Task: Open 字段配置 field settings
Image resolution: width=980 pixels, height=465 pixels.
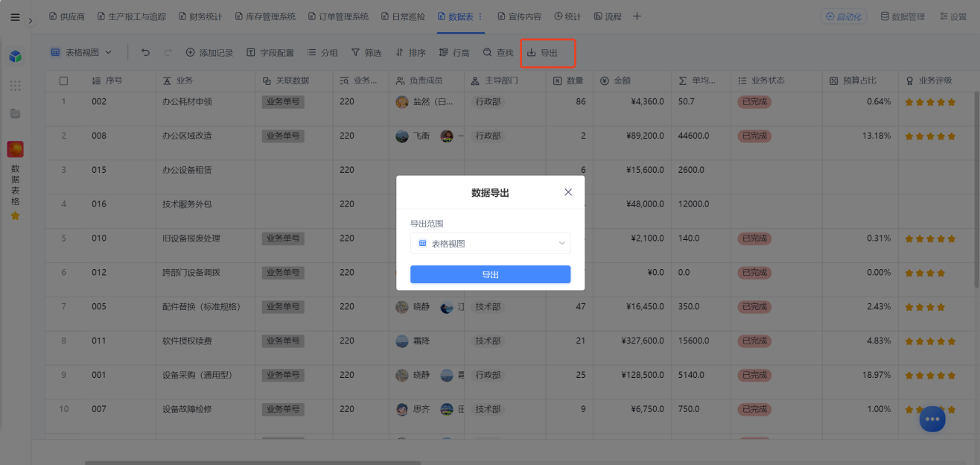Action: pyautogui.click(x=270, y=52)
